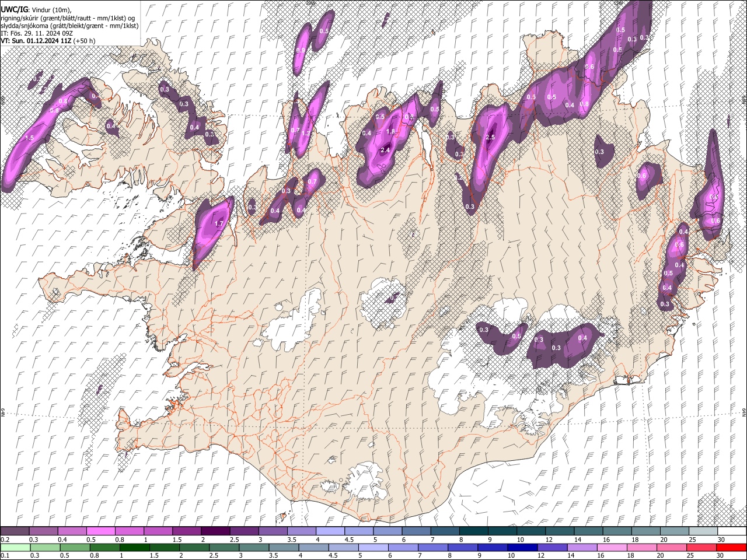Select the lower legend swatch between 0.5 and 0.8
Screen dimensions: 747x560
click(x=75, y=548)
